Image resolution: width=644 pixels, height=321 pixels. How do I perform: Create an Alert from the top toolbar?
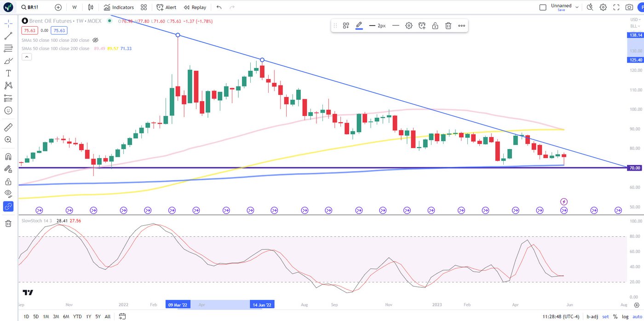point(166,7)
